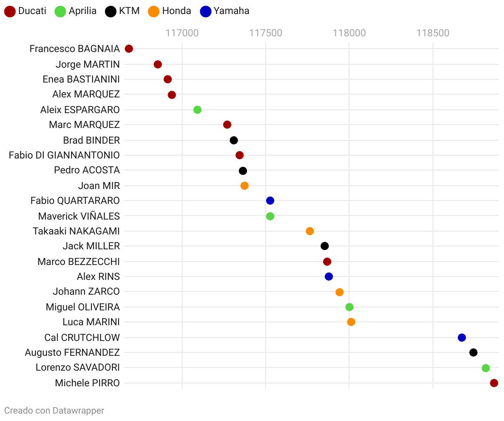Image resolution: width=504 pixels, height=421 pixels.
Task: Select Francesco BAGNAIA's data point
Action: pyautogui.click(x=129, y=49)
